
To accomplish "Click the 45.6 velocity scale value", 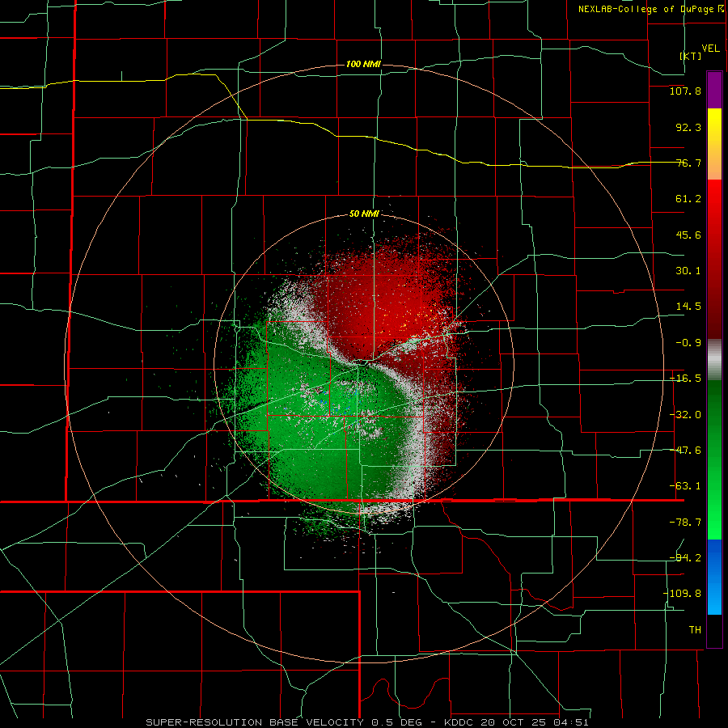I will click(x=688, y=235).
